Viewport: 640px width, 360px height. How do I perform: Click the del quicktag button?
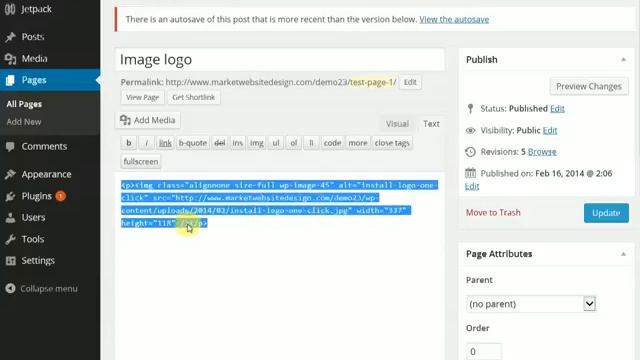[x=220, y=143]
